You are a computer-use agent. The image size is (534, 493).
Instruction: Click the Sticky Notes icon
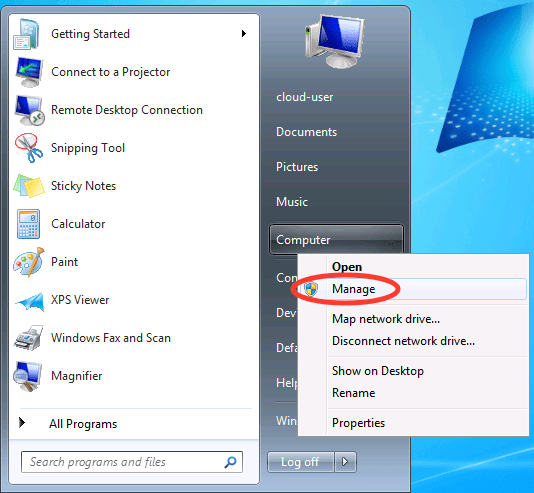point(29,186)
